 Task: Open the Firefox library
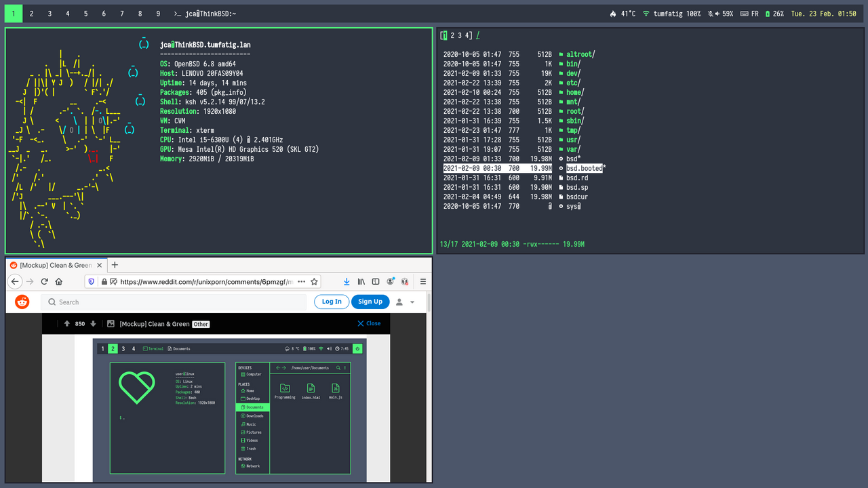coord(361,281)
